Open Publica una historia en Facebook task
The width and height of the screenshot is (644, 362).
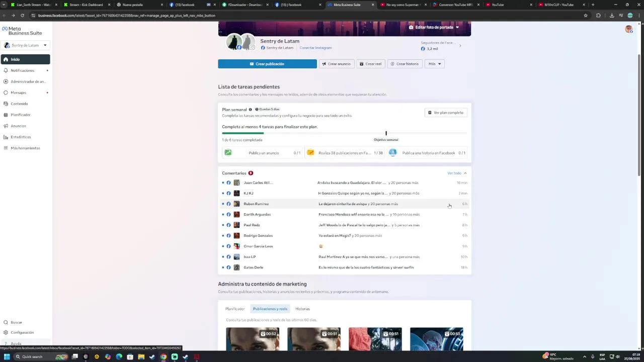(x=427, y=153)
